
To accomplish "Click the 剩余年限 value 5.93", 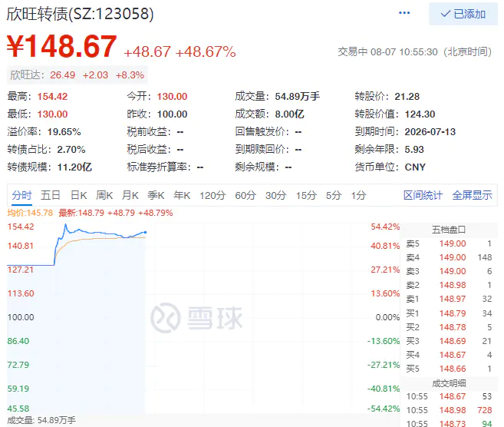I will (x=414, y=150).
